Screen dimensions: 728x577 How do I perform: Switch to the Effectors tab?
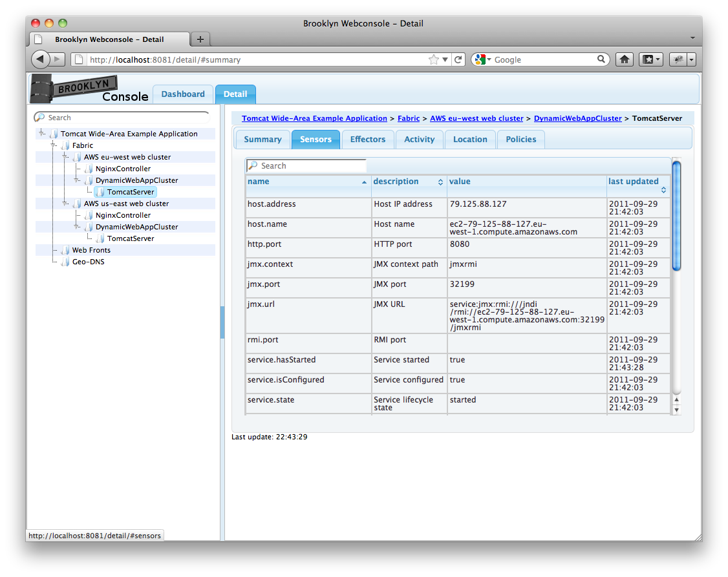(367, 140)
